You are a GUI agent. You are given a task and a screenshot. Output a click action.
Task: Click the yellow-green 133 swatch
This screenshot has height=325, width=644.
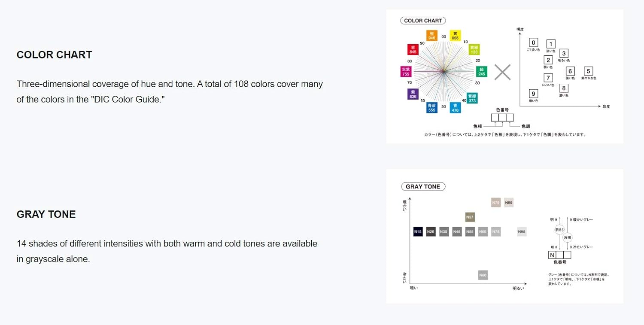coord(474,49)
